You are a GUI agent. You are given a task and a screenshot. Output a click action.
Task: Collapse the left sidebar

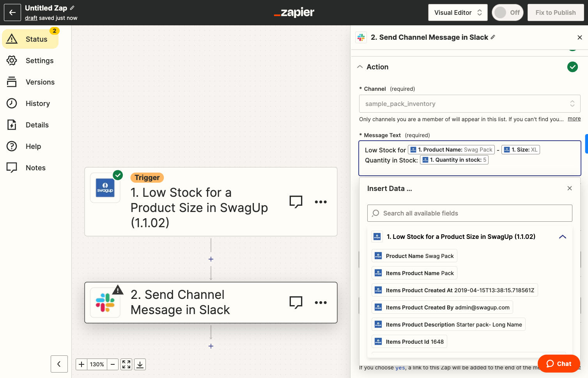[59, 364]
